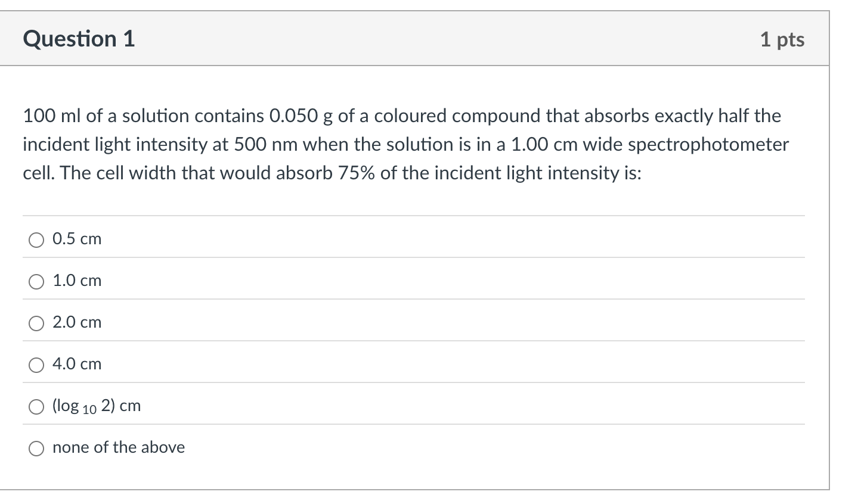Click the "0.5 cm" answer label

[77, 239]
